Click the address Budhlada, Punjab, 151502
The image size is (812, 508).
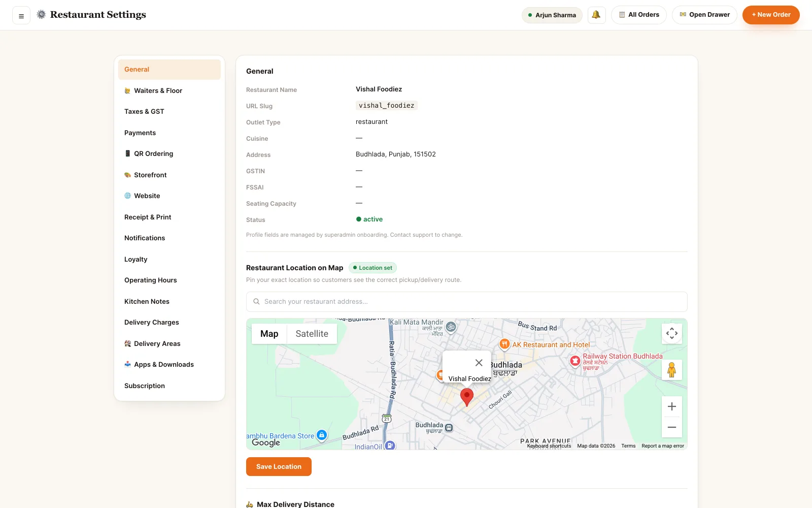396,154
